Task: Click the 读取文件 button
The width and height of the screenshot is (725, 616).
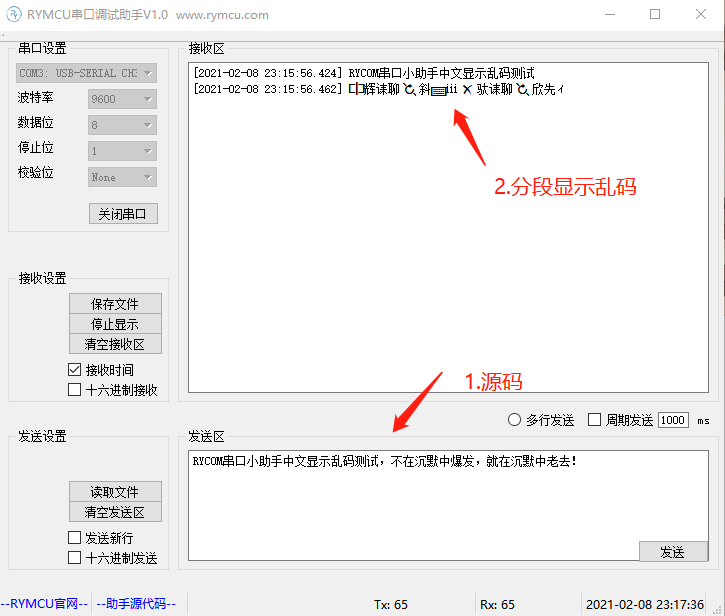Action: [x=115, y=492]
